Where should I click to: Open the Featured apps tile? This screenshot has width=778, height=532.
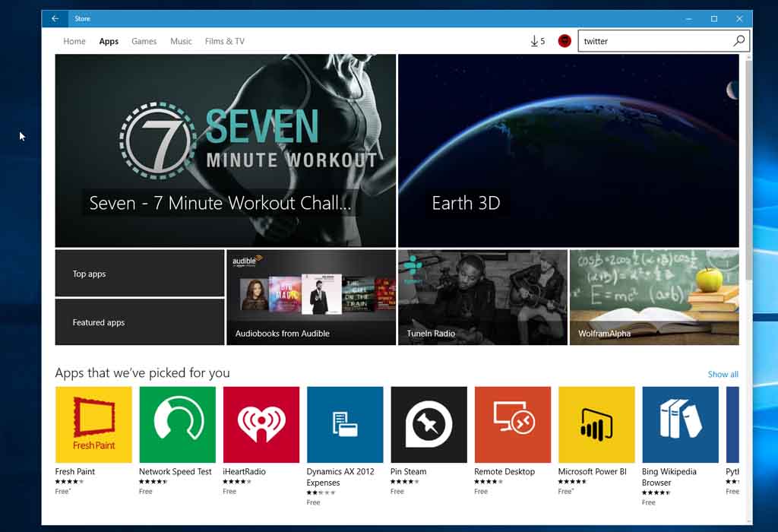tap(140, 322)
